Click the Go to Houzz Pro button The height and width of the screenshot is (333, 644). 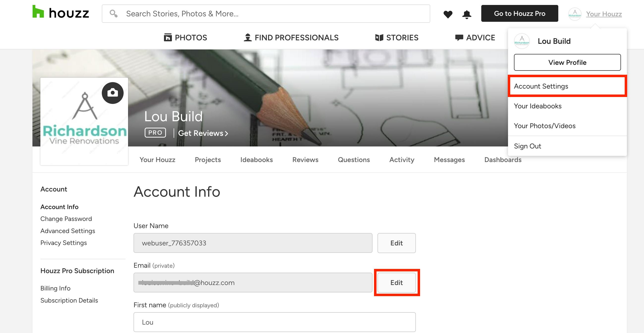[519, 13]
